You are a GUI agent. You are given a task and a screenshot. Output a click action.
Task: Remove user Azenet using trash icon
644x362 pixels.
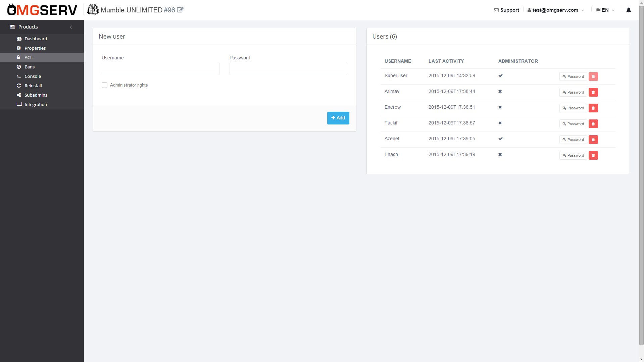coord(593,140)
